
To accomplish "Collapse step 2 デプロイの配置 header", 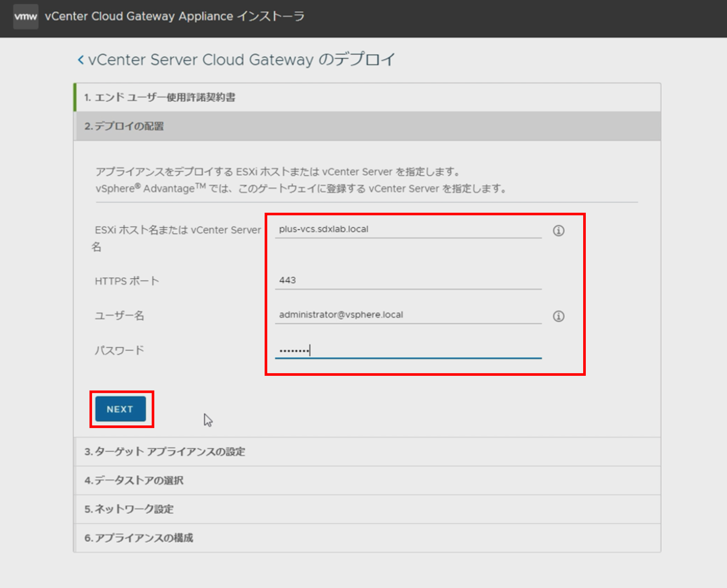I will 367,126.
